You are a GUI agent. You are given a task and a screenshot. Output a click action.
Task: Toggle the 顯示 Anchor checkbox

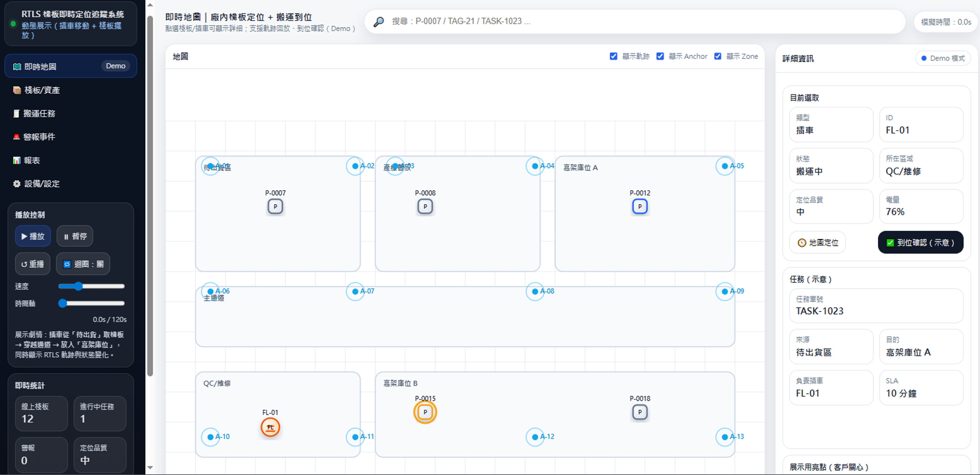[660, 56]
